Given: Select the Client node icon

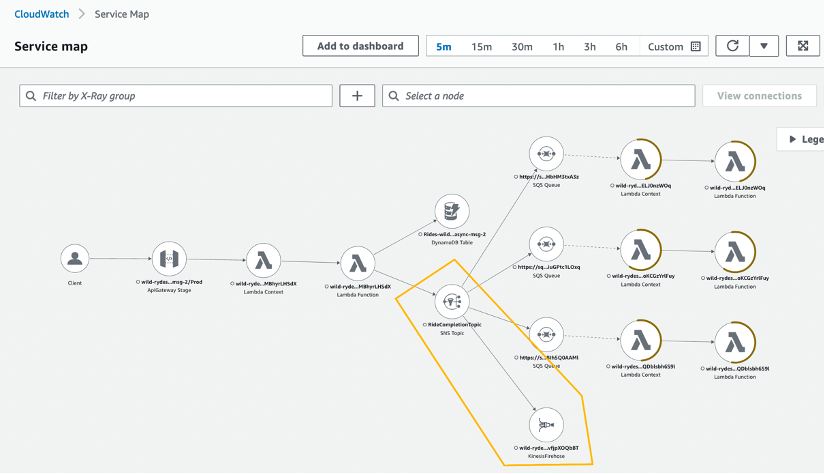Looking at the screenshot, I should (75, 259).
